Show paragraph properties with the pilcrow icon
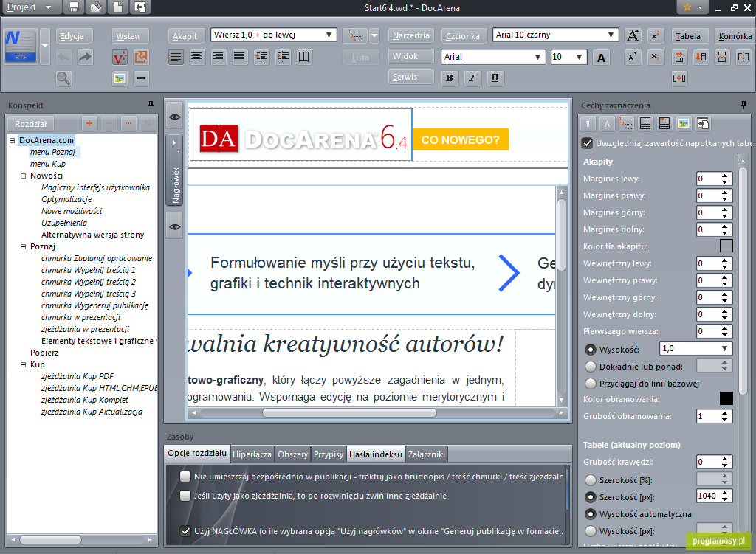 pos(588,124)
